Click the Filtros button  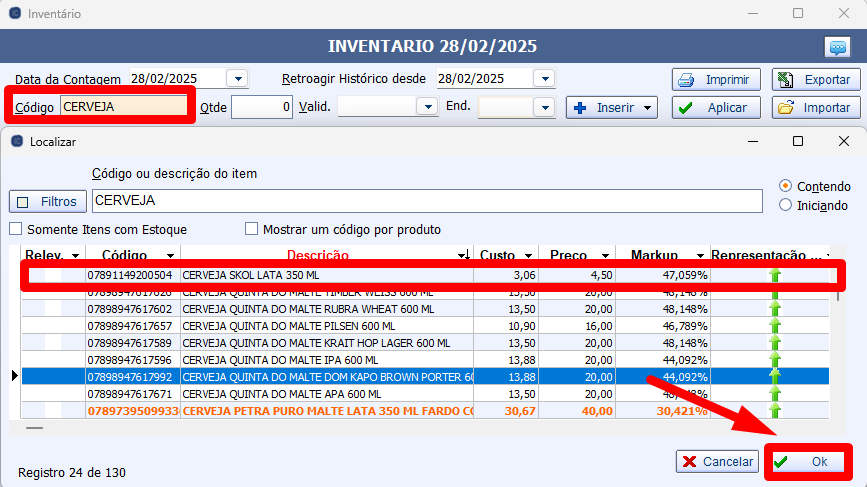point(47,201)
